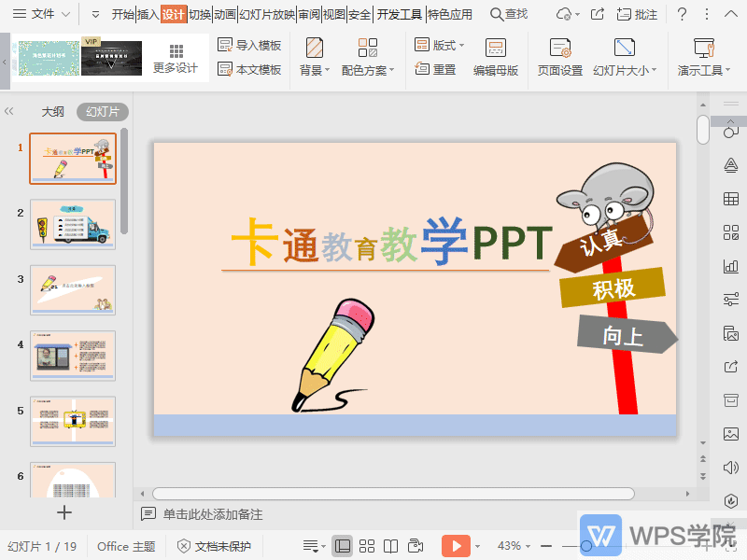
Task: Open 编辑母版 slide master editor
Action: click(496, 56)
